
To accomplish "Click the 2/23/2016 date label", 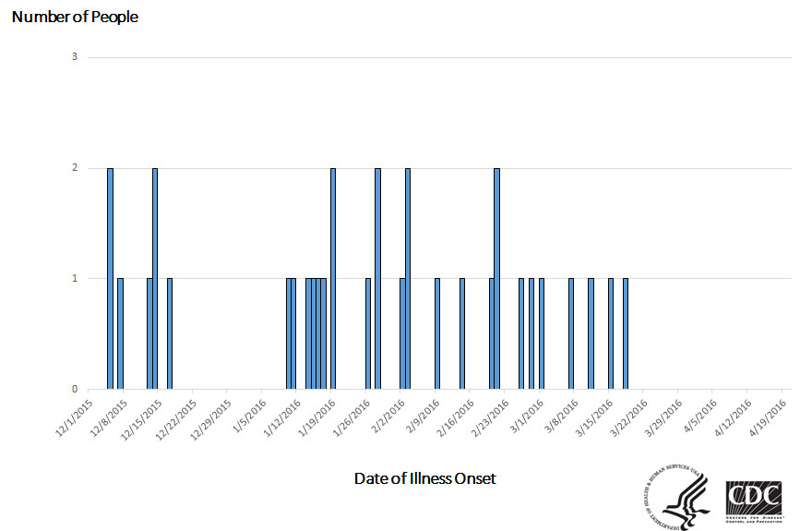I will (x=491, y=418).
